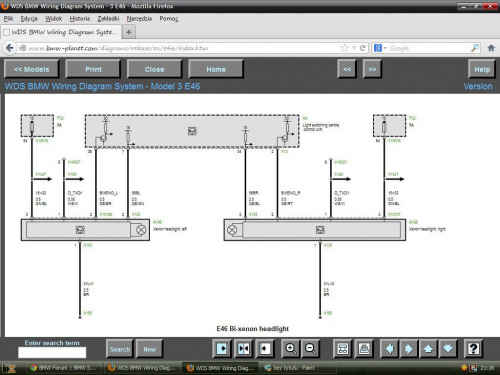Pan diagram right with arrow icon
The image size is (500, 375).
click(409, 349)
